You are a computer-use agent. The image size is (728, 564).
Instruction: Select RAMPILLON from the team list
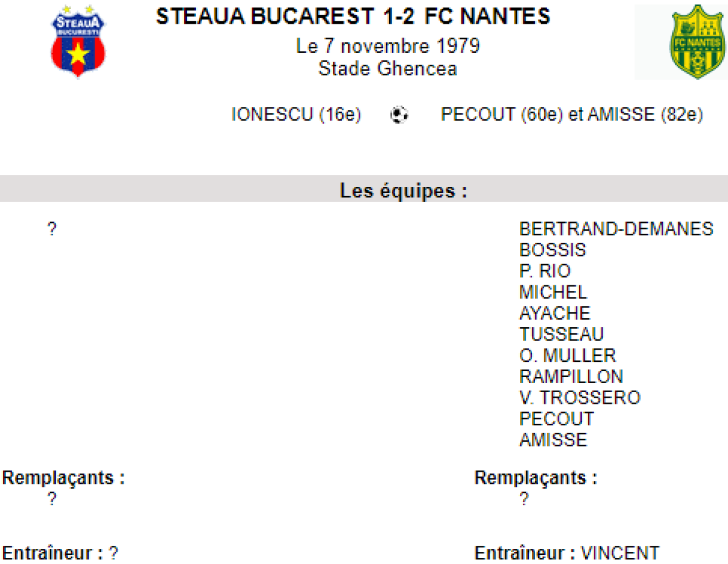tap(571, 376)
